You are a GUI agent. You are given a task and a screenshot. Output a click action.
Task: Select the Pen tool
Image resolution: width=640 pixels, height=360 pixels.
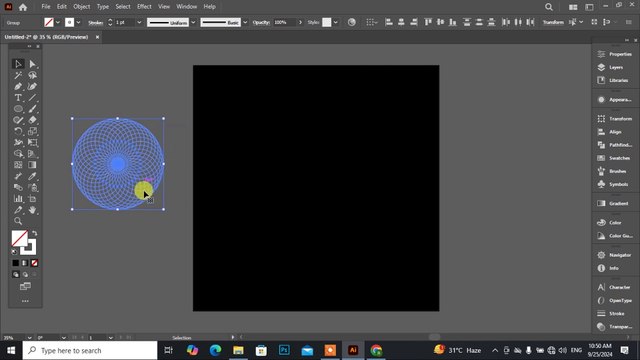(18, 87)
